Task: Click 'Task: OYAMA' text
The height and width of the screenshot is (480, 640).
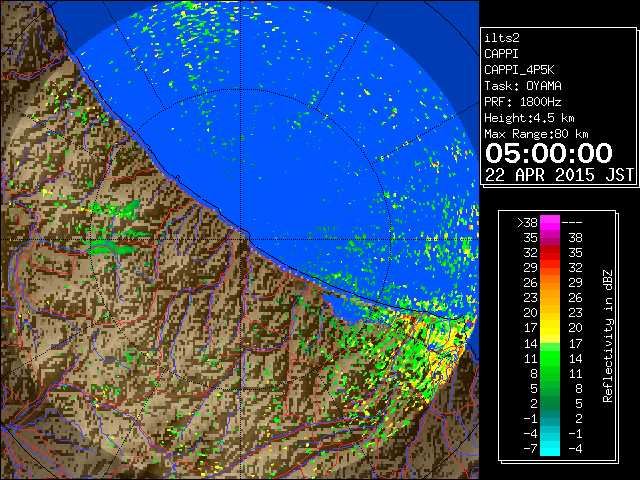Action: coord(523,86)
